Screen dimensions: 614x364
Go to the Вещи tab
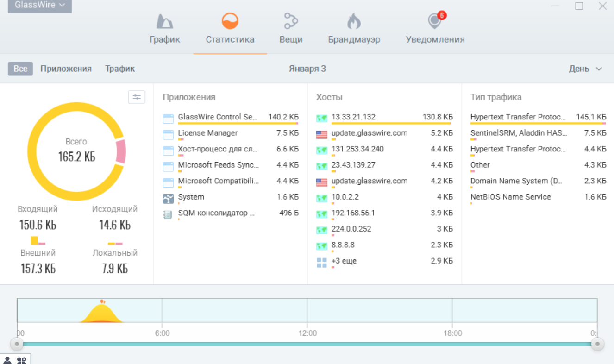coord(291,29)
